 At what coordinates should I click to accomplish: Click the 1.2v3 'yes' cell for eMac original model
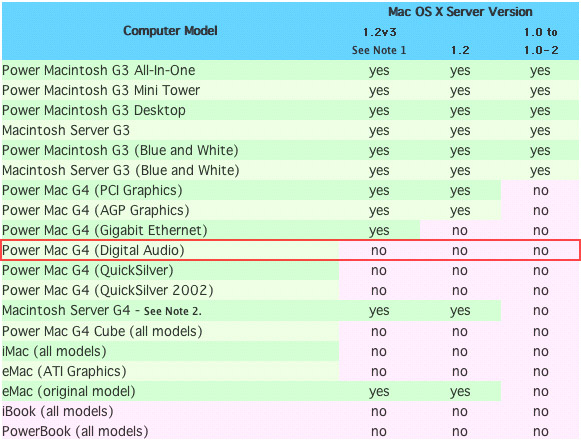pyautogui.click(x=379, y=391)
